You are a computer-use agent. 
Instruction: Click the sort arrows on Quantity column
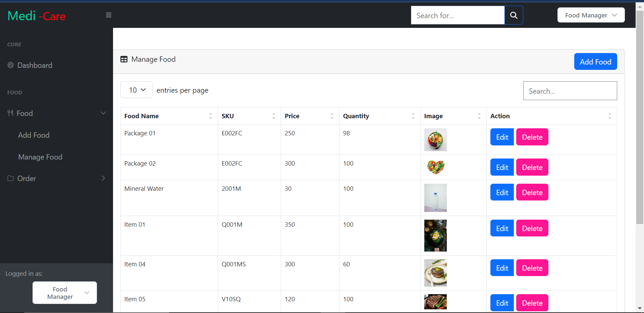click(x=413, y=116)
